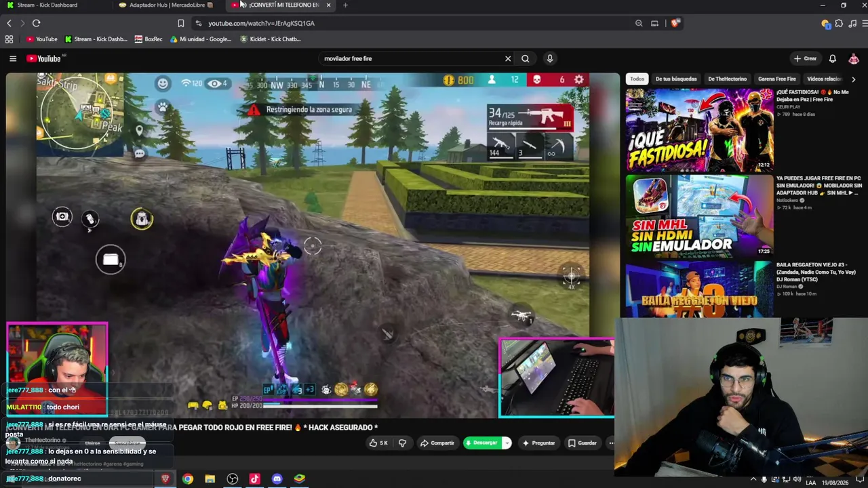Screen dimensions: 868x488
Task: Open OBS Studio from the taskbar
Action: pyautogui.click(x=233, y=479)
